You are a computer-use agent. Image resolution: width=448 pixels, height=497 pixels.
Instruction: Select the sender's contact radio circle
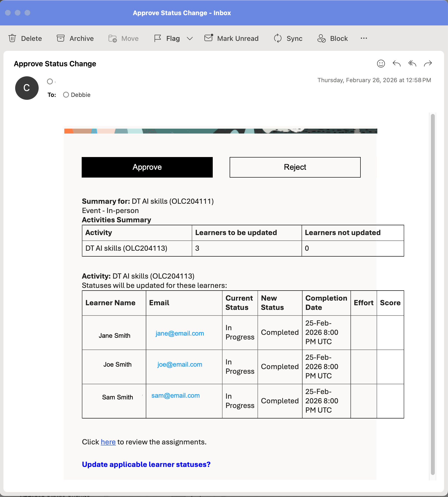[x=50, y=81]
